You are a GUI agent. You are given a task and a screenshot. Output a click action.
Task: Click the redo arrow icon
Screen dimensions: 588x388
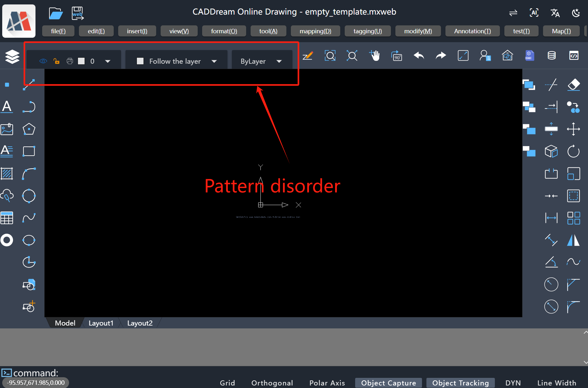441,56
